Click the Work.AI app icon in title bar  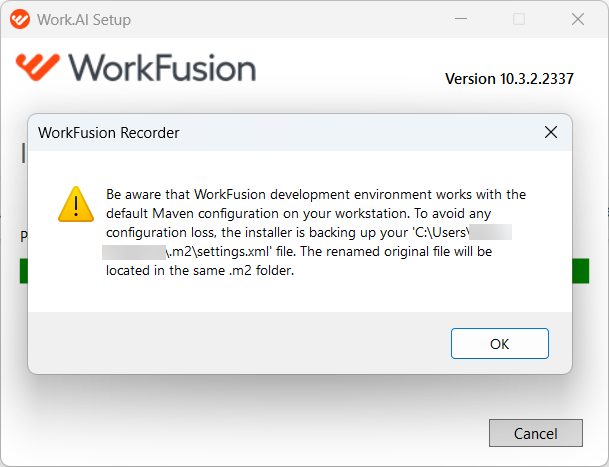[20, 19]
